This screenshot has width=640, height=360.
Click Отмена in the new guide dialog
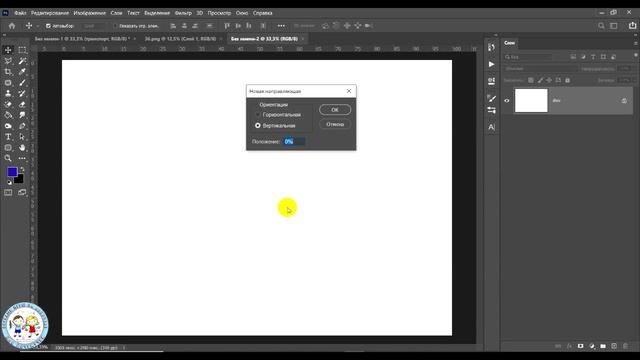335,124
